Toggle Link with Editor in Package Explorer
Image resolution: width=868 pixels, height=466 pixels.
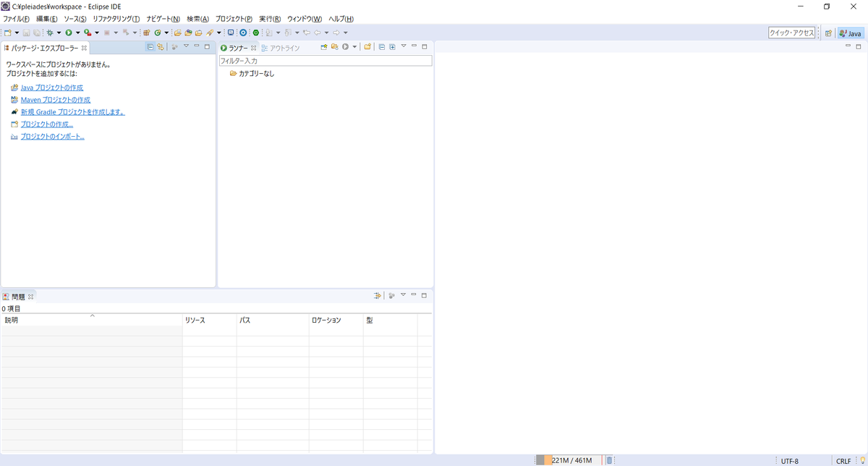tap(161, 47)
